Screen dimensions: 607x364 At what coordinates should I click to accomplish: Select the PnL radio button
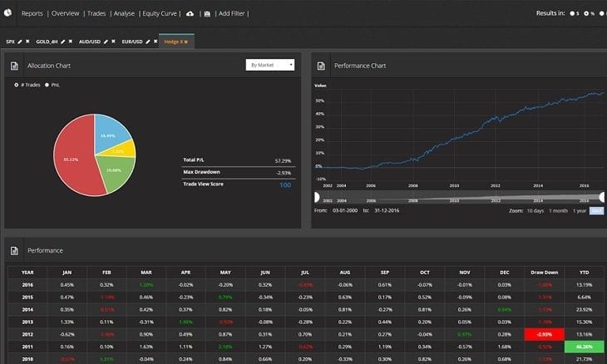[47, 84]
